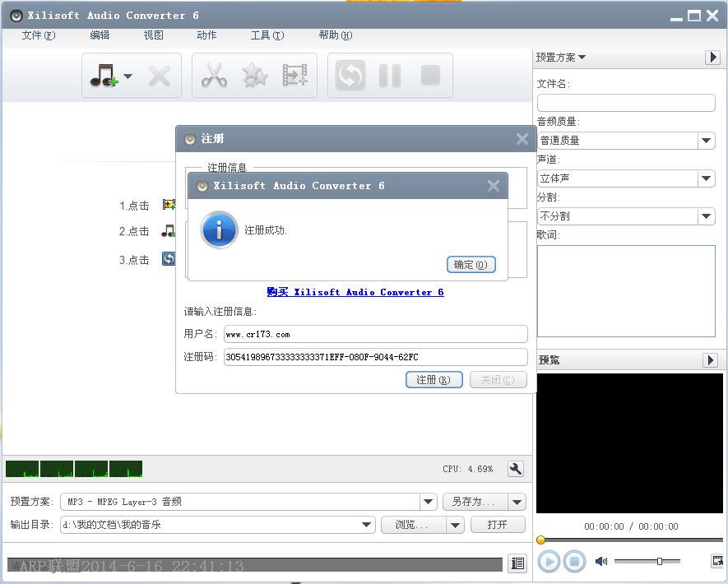This screenshot has height=584, width=728.
Task: Open the 音频质量 quality dropdown
Action: click(x=707, y=140)
